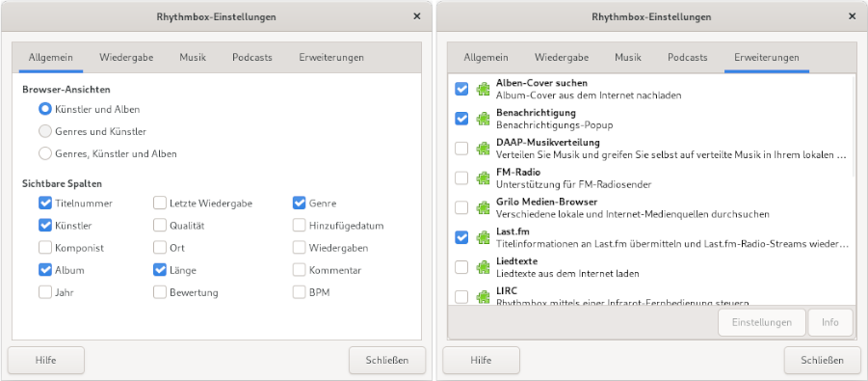Select description 'Album-Cover aus dem Internet nachladen'

pyautogui.click(x=589, y=95)
